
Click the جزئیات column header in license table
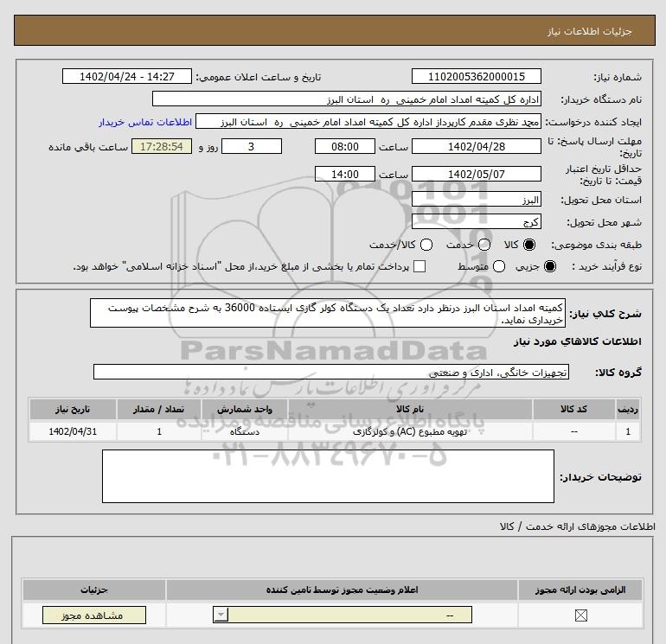coord(94,590)
